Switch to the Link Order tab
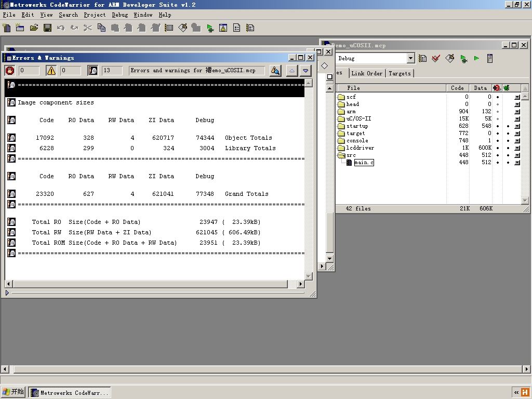The height and width of the screenshot is (399, 532). (367, 73)
